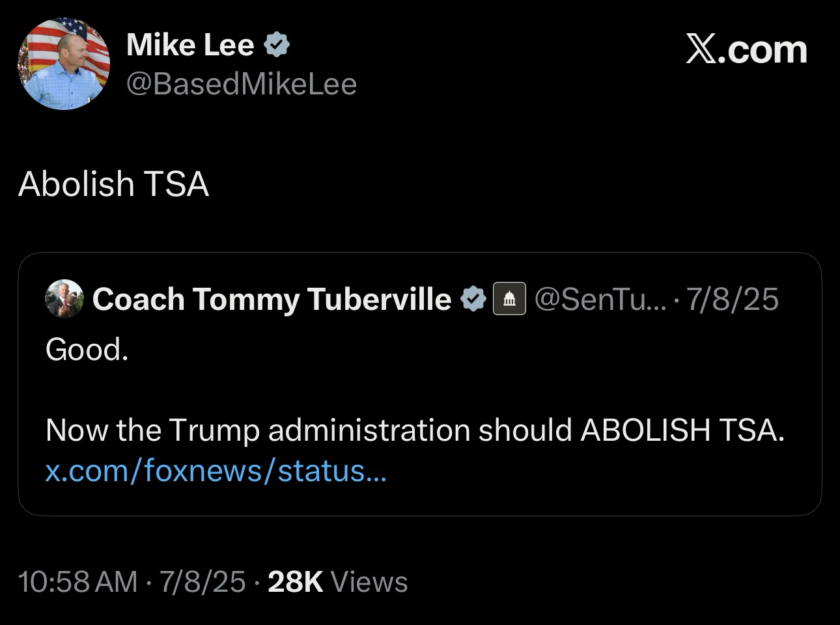The height and width of the screenshot is (625, 840).
Task: Click Mike Lee's profile picture
Action: tap(64, 64)
